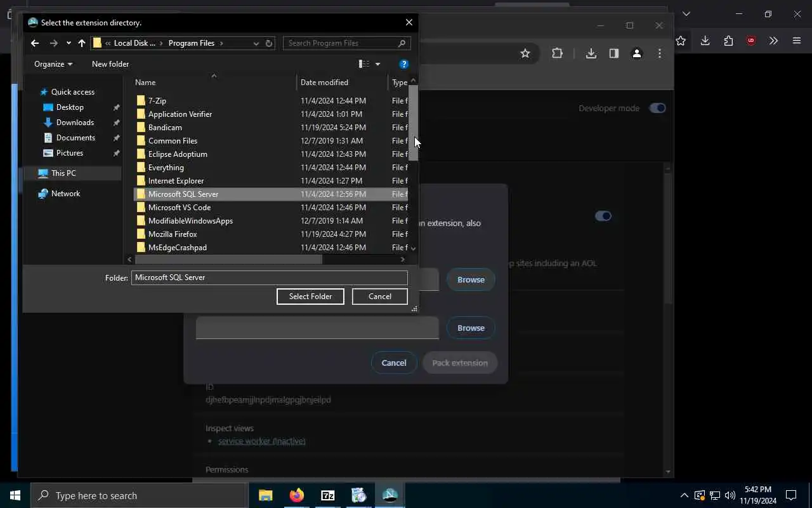Select the Mozilla Firefox folder

(173, 234)
